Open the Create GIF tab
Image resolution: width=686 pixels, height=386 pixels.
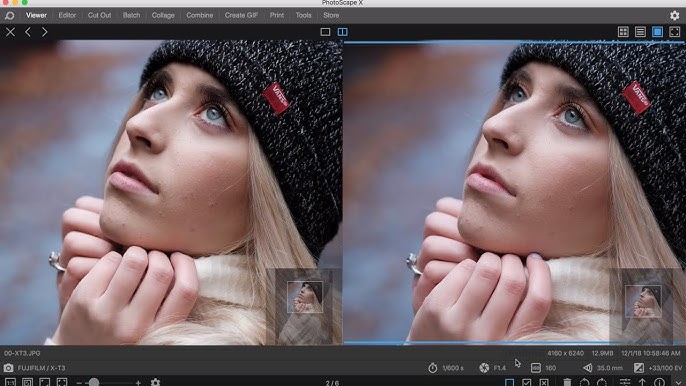point(241,15)
